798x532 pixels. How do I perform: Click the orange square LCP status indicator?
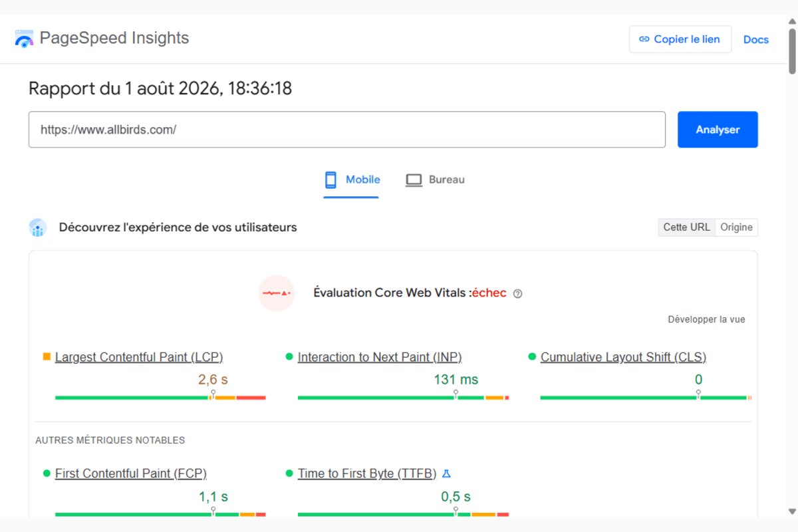click(x=47, y=356)
